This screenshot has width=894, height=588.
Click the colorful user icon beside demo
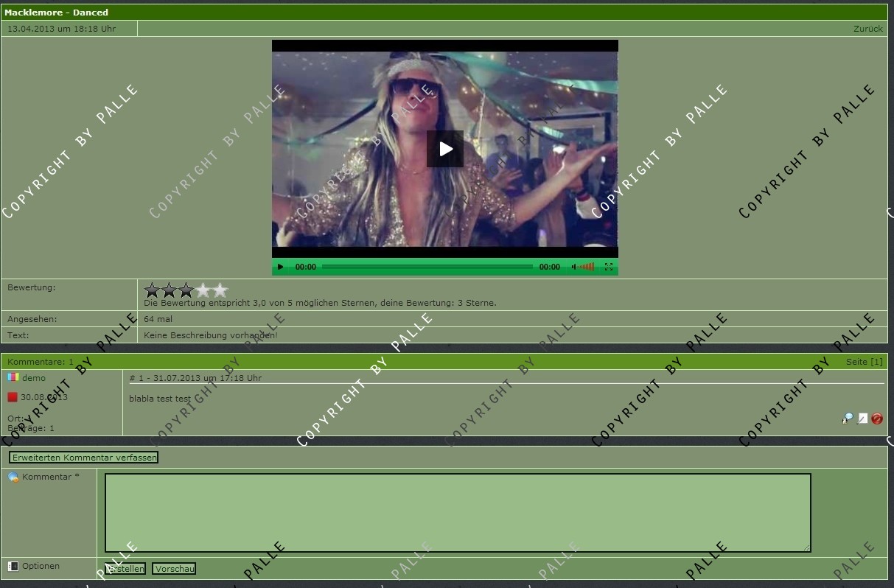pos(13,377)
